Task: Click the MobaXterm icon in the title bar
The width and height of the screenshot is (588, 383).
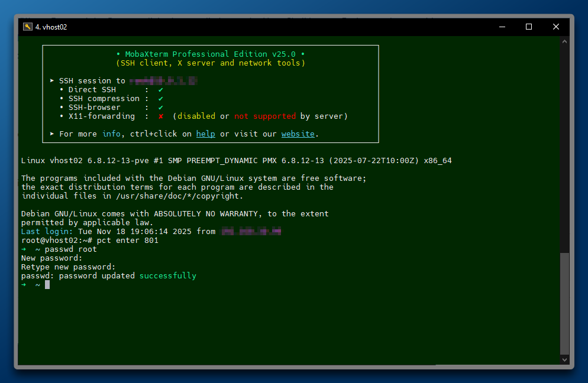Action: point(27,27)
